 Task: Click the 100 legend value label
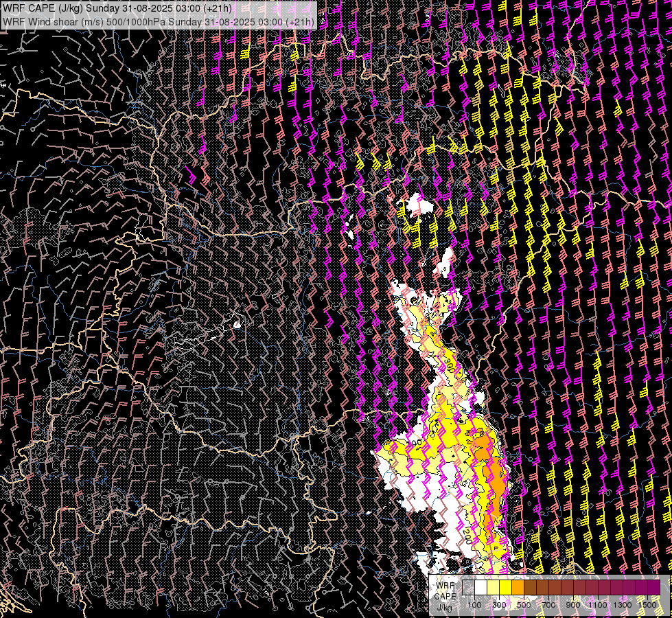[x=475, y=605]
